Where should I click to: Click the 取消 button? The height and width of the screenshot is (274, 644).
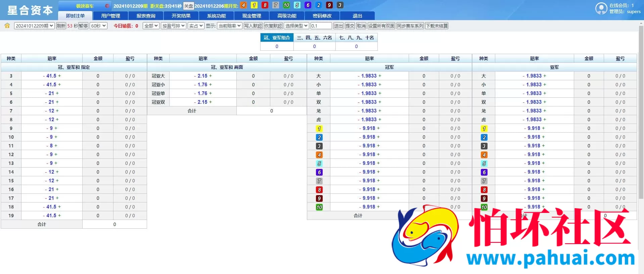[361, 26]
